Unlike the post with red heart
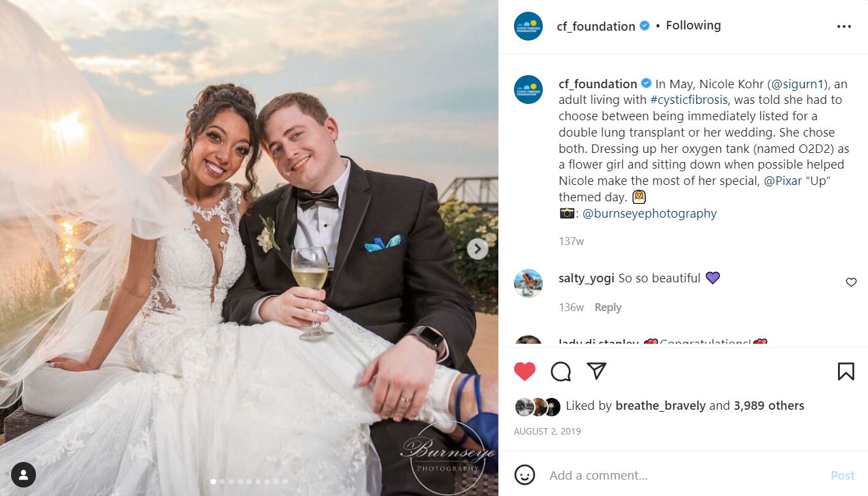 [524, 371]
